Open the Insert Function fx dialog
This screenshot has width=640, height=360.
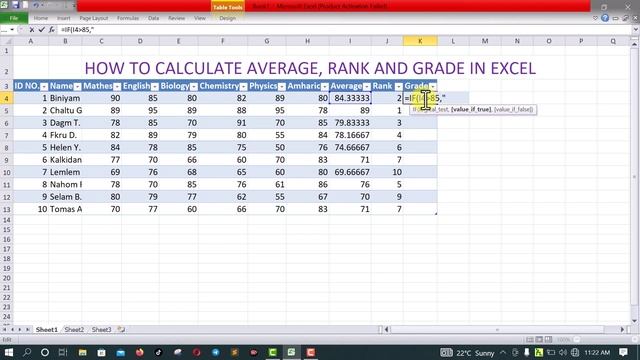(x=51, y=29)
